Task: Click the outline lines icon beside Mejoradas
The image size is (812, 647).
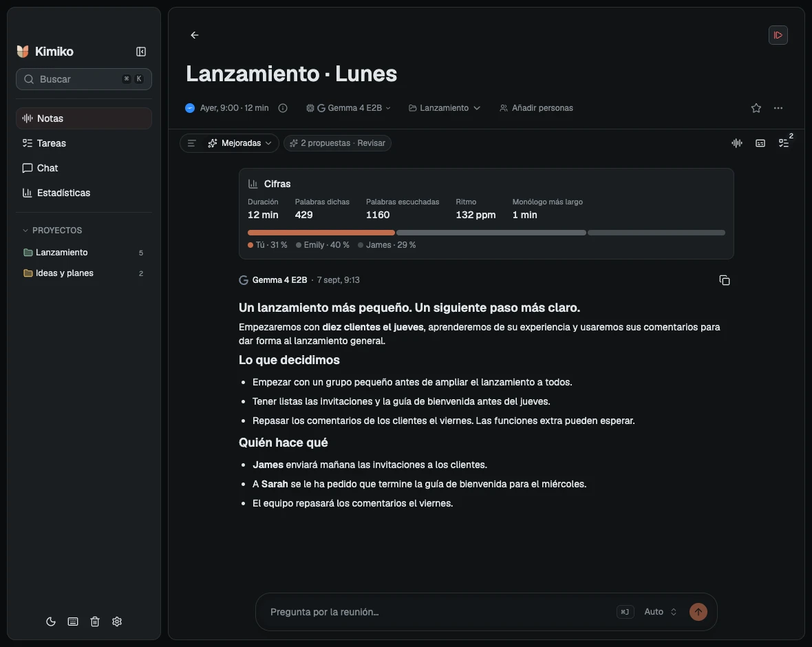Action: 191,143
